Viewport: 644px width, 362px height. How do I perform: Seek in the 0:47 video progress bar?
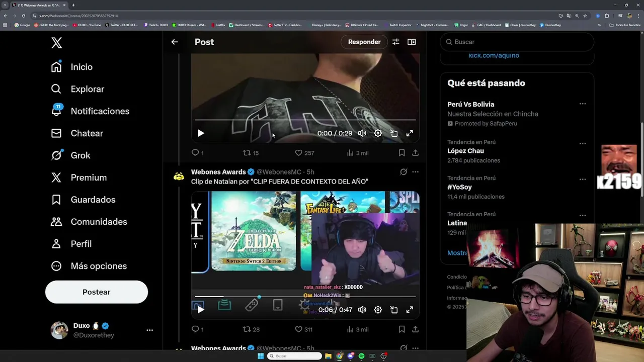click(x=305, y=296)
